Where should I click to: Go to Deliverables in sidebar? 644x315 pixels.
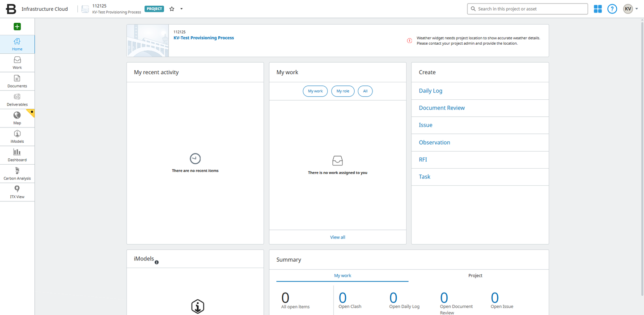17,100
